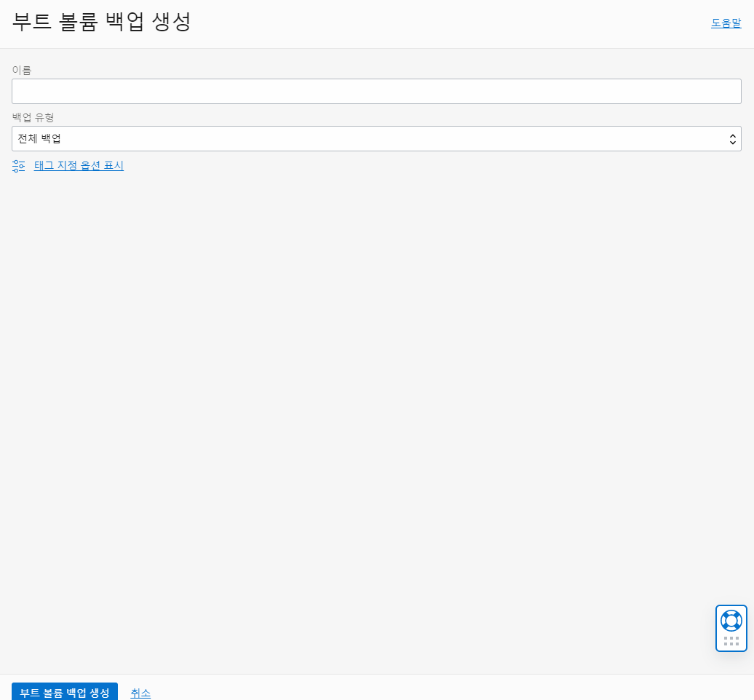Click the tag options slider icon
754x700 pixels.
point(18,166)
